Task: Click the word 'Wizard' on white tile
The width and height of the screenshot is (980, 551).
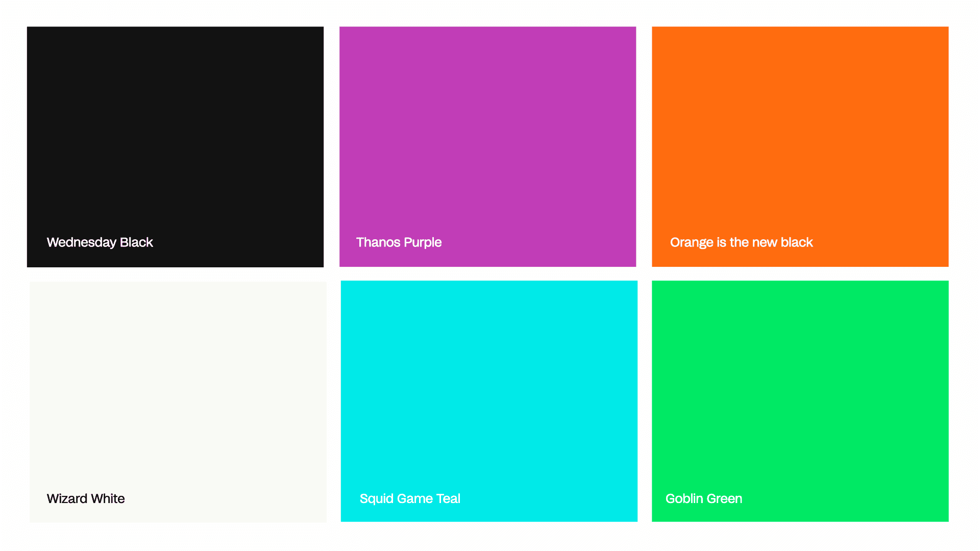Action: point(67,498)
